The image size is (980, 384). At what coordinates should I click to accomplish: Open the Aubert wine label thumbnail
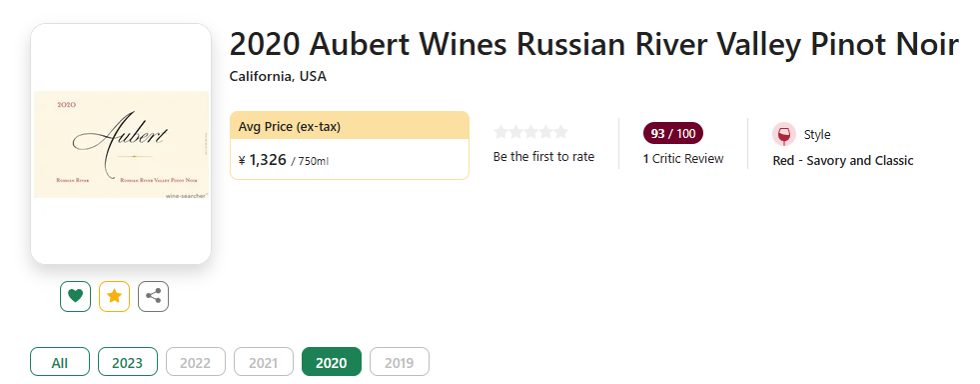pyautogui.click(x=121, y=144)
